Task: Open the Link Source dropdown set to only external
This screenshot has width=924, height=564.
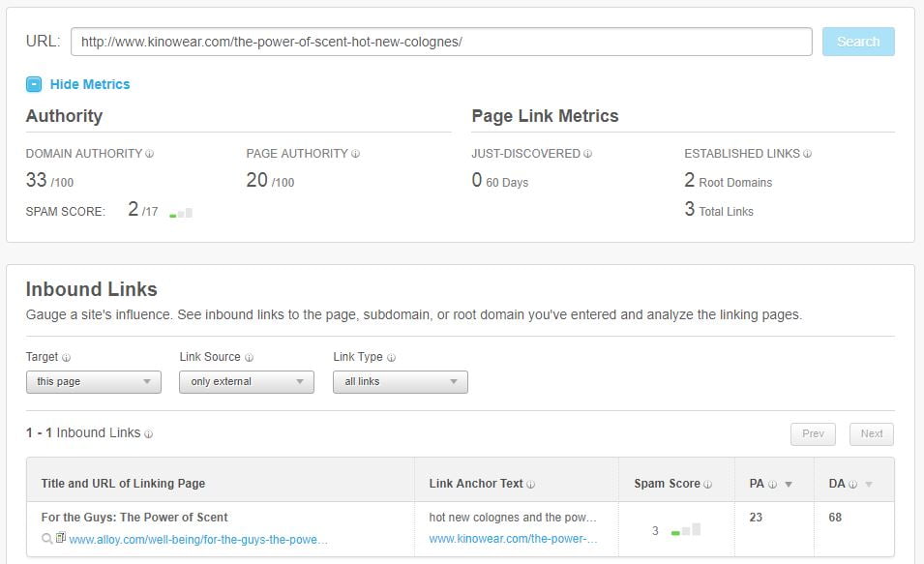Action: (247, 382)
